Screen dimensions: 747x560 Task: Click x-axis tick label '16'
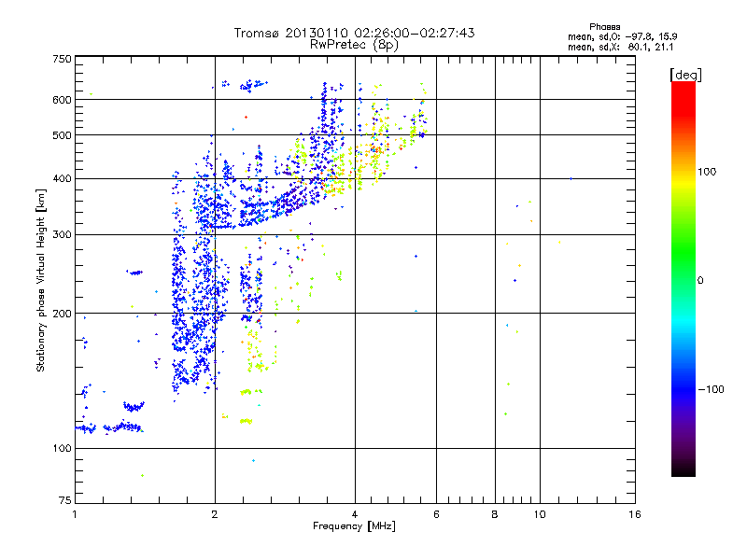635,514
